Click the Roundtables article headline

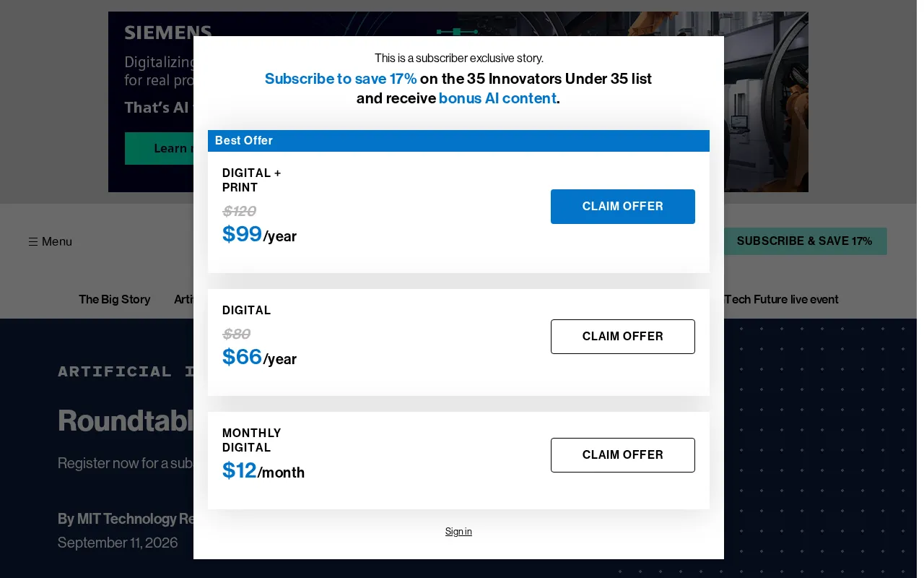click(126, 420)
